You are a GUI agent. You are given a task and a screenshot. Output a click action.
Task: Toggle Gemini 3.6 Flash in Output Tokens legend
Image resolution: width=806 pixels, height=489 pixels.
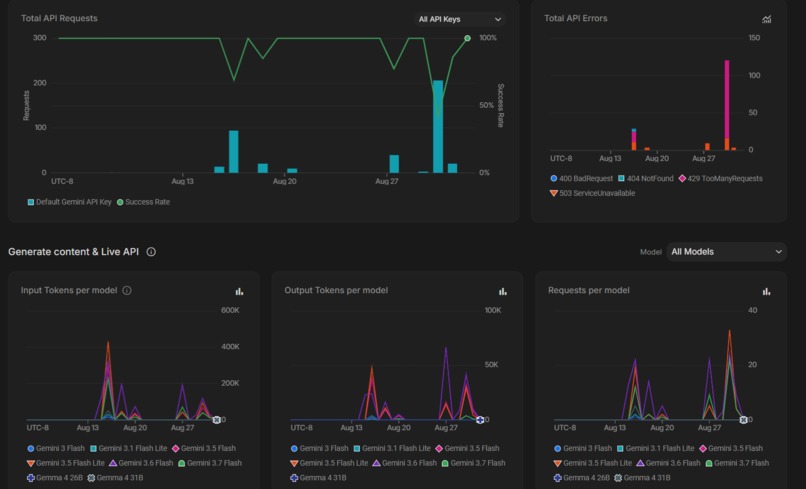click(405, 463)
